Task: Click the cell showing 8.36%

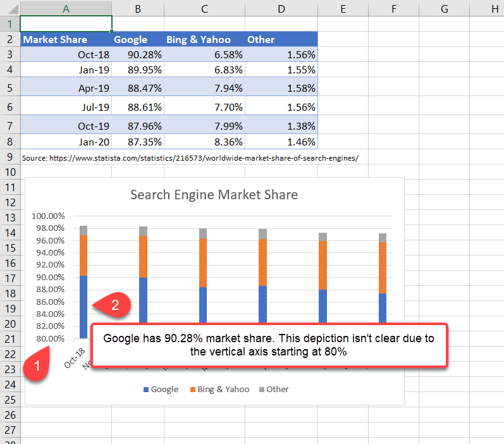Action: pyautogui.click(x=204, y=142)
